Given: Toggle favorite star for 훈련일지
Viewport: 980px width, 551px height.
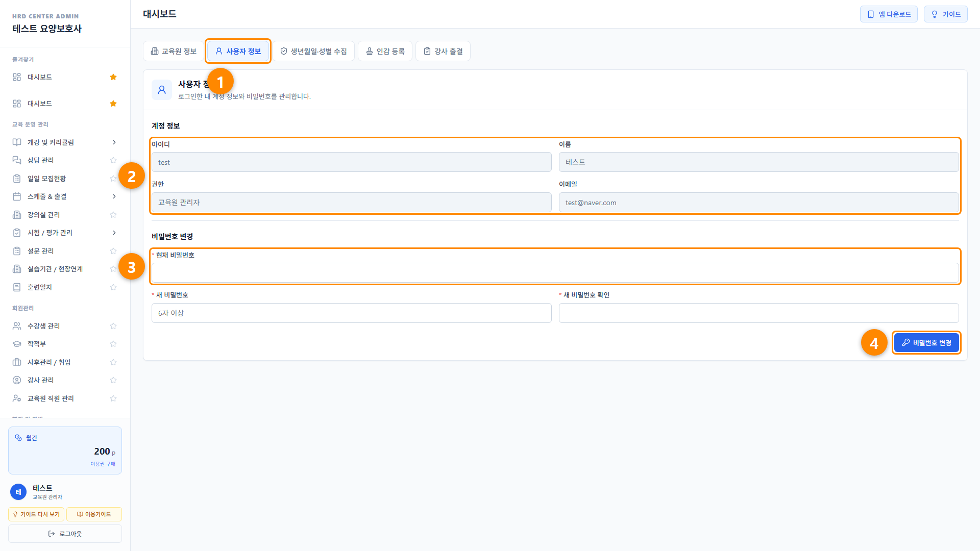Looking at the screenshot, I should point(113,287).
